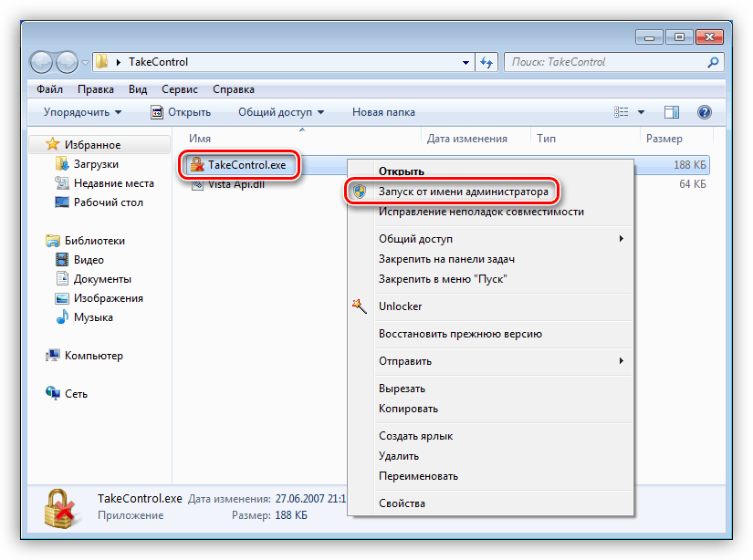Choose Запуск от имени администратора
Viewport: 753px width, 560px height.
[464, 192]
